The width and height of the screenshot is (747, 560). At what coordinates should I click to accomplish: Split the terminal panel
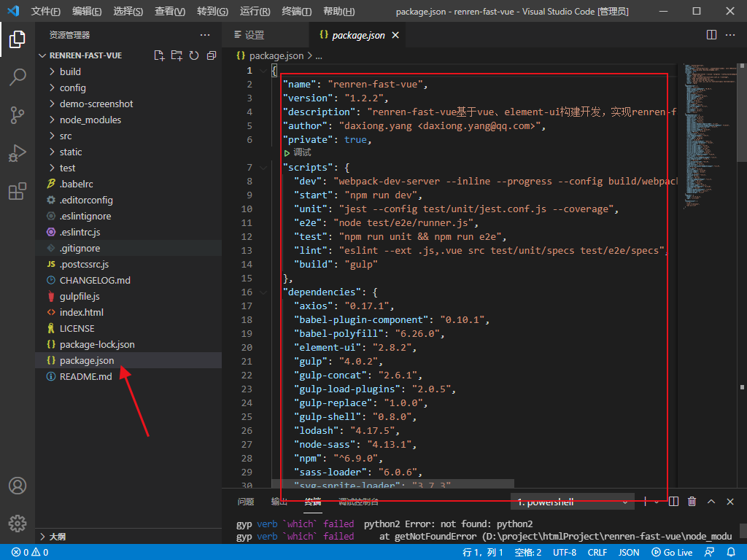[673, 502]
